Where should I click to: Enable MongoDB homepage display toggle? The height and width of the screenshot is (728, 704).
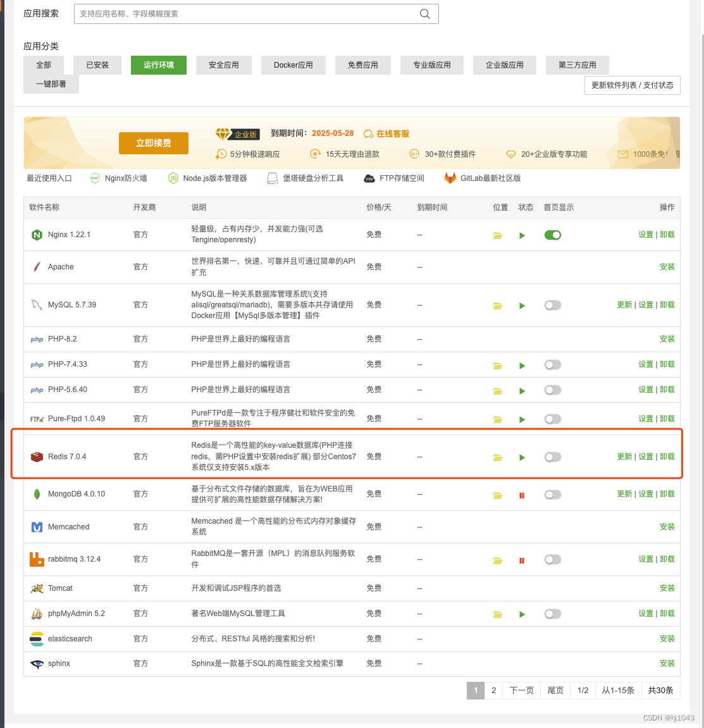(x=553, y=495)
